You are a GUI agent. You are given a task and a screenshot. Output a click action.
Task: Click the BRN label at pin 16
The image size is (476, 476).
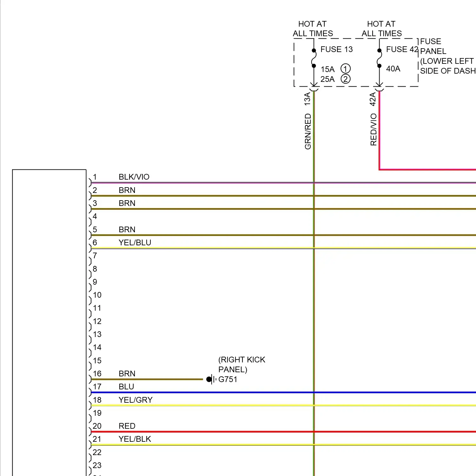coord(127,374)
